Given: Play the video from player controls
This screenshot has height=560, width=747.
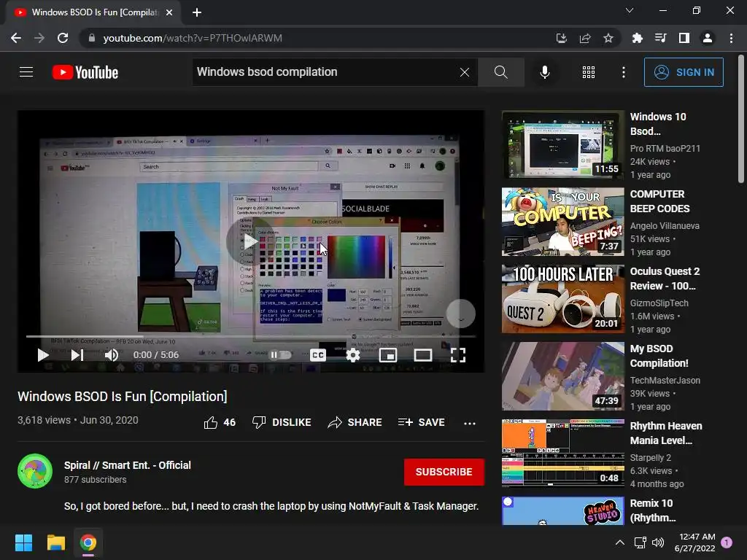Looking at the screenshot, I should [x=43, y=355].
